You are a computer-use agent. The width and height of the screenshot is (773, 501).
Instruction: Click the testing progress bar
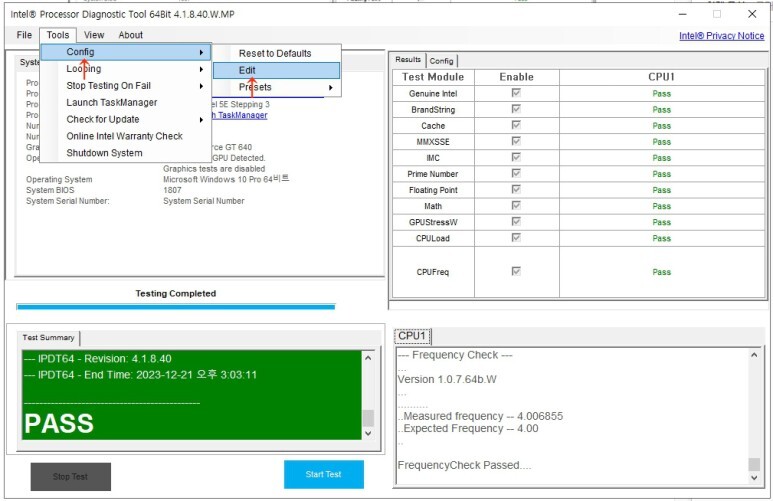176,307
